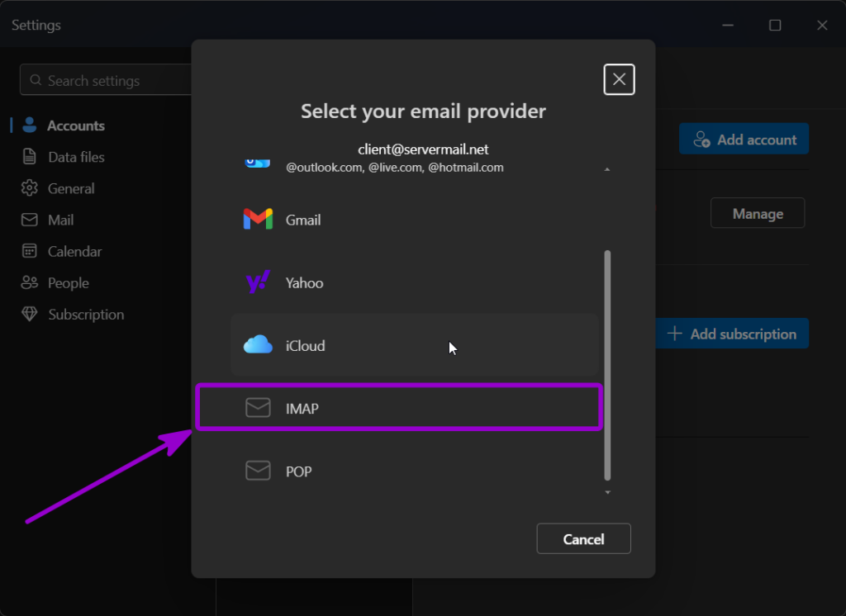Click the Mail envelope icon in sidebar
Viewport: 846px width, 616px height.
pos(30,220)
